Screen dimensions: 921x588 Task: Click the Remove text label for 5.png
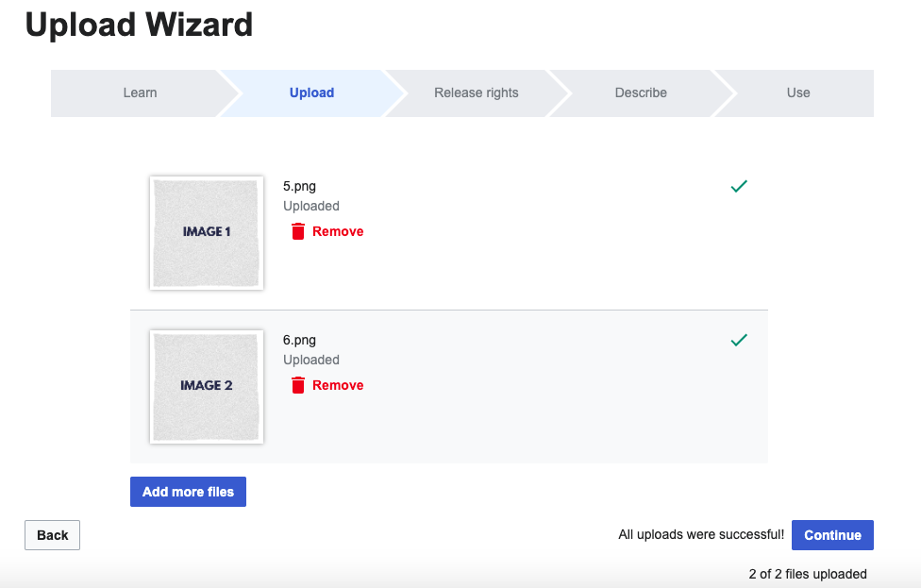point(338,231)
